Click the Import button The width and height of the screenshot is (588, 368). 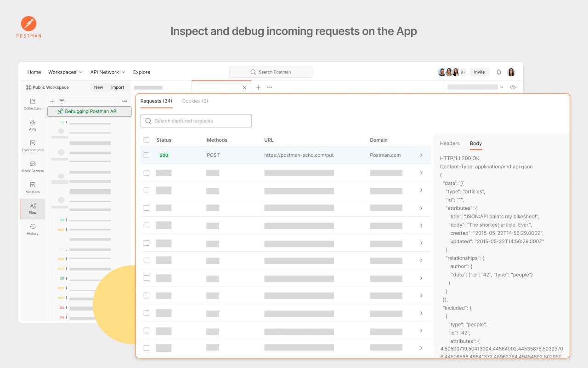(x=118, y=87)
